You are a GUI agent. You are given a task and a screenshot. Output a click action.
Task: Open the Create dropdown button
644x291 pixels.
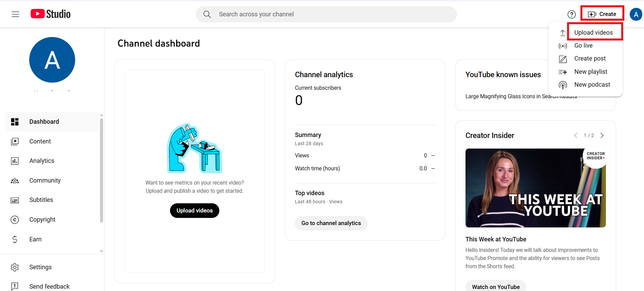(602, 14)
